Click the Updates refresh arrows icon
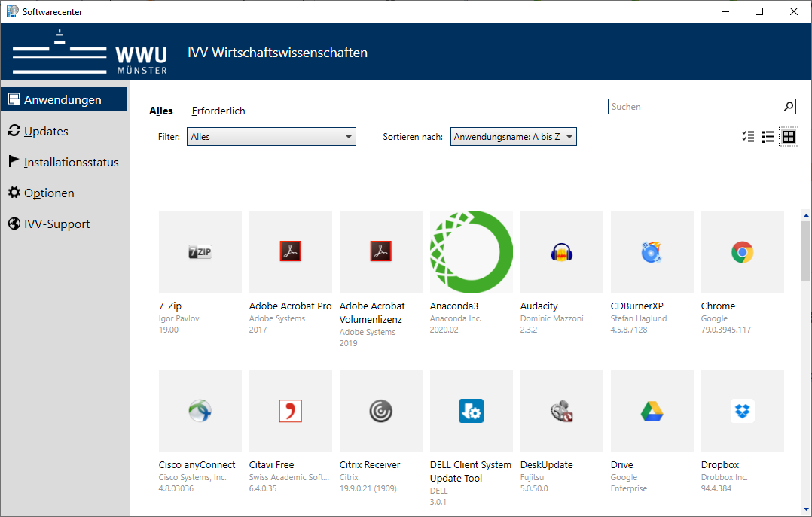This screenshot has height=517, width=812. click(14, 131)
